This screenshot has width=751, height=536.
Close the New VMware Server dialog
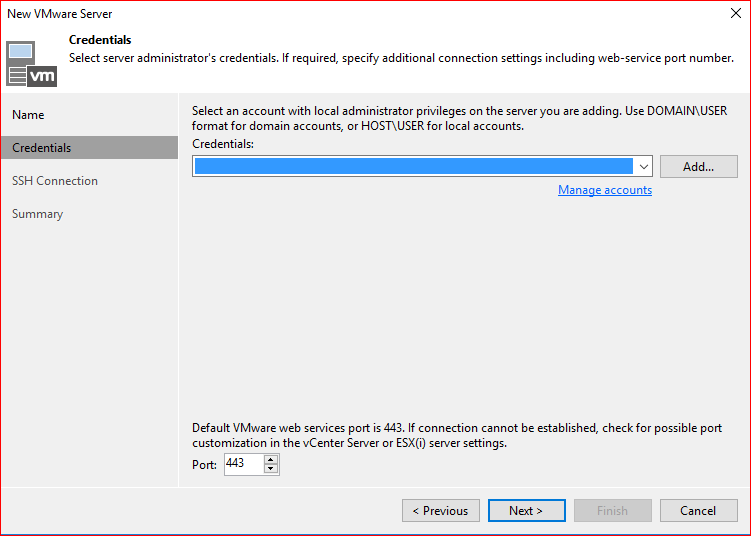point(736,14)
